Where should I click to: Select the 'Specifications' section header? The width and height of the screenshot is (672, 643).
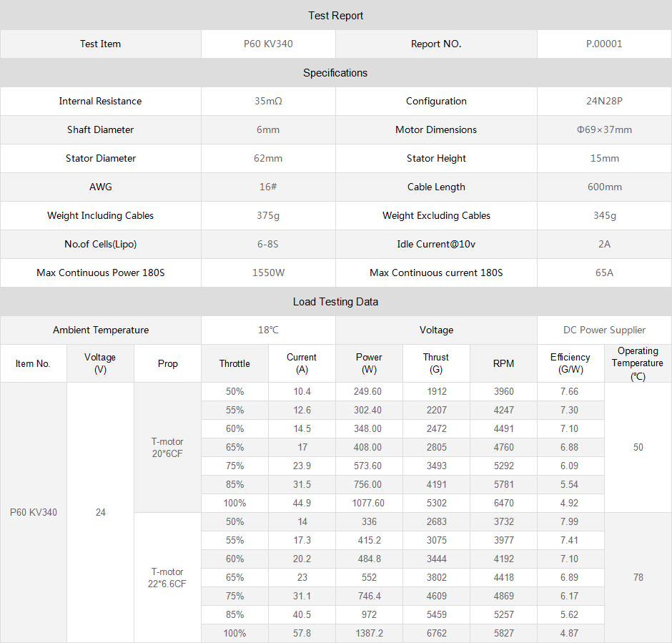tap(335, 73)
